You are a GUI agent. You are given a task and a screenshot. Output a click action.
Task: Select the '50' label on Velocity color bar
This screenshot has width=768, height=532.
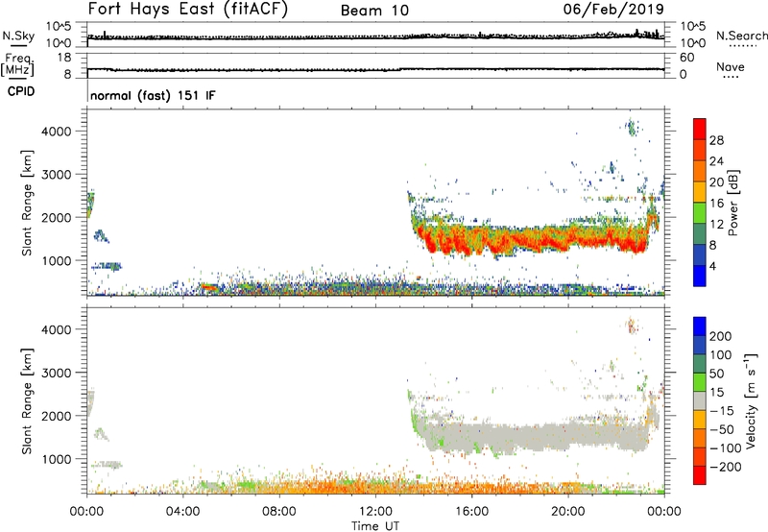click(x=716, y=374)
